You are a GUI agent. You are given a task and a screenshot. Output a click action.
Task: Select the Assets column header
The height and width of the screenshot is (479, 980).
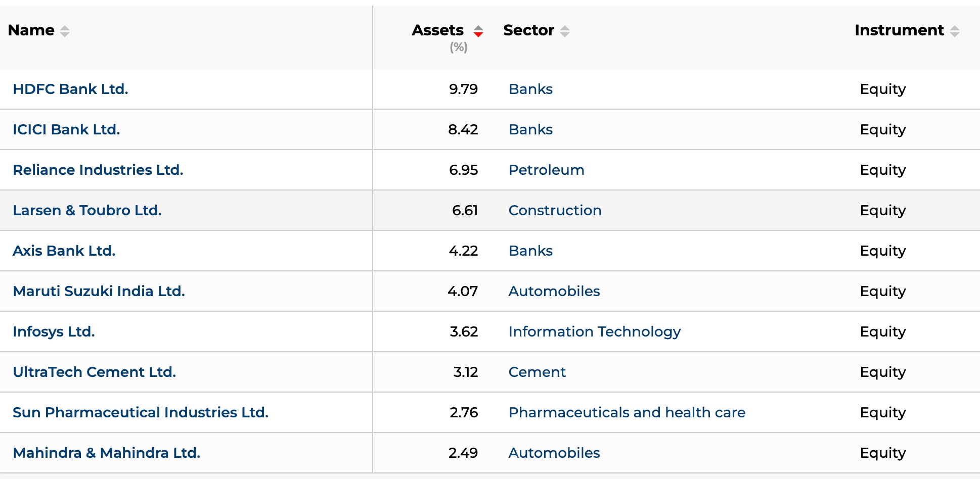point(438,30)
